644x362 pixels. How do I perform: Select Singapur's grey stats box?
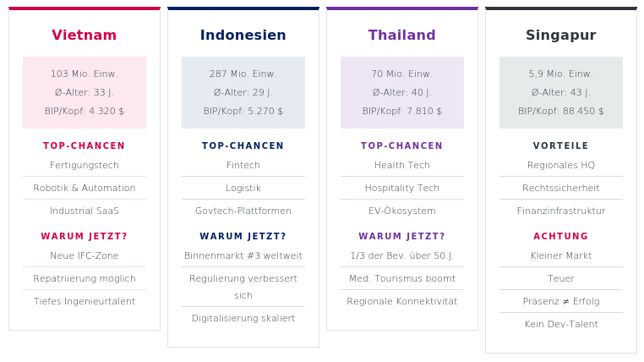(561, 92)
